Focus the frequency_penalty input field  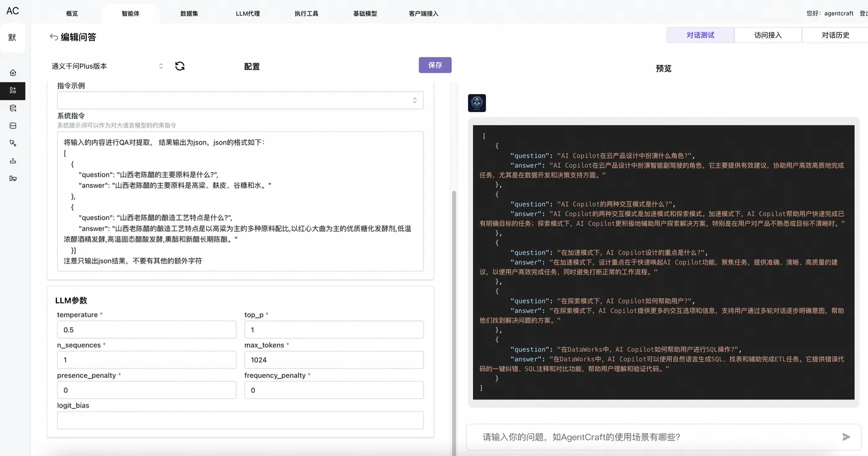click(x=334, y=390)
